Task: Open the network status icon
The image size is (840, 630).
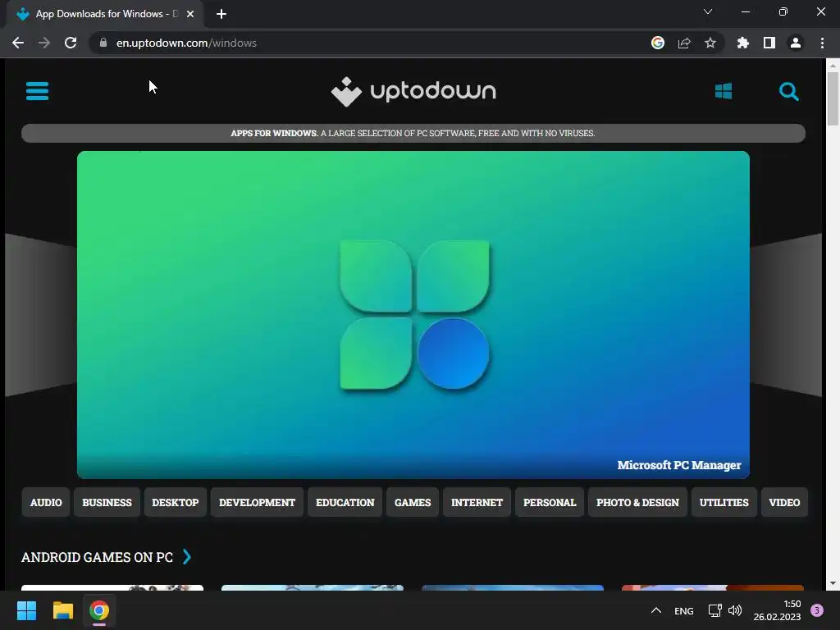Action: click(x=714, y=610)
